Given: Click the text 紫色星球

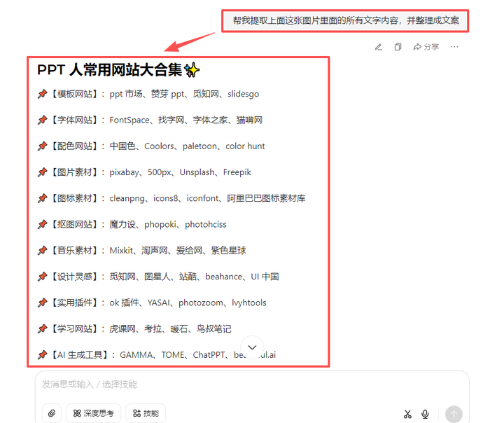Looking at the screenshot, I should coord(228,250).
